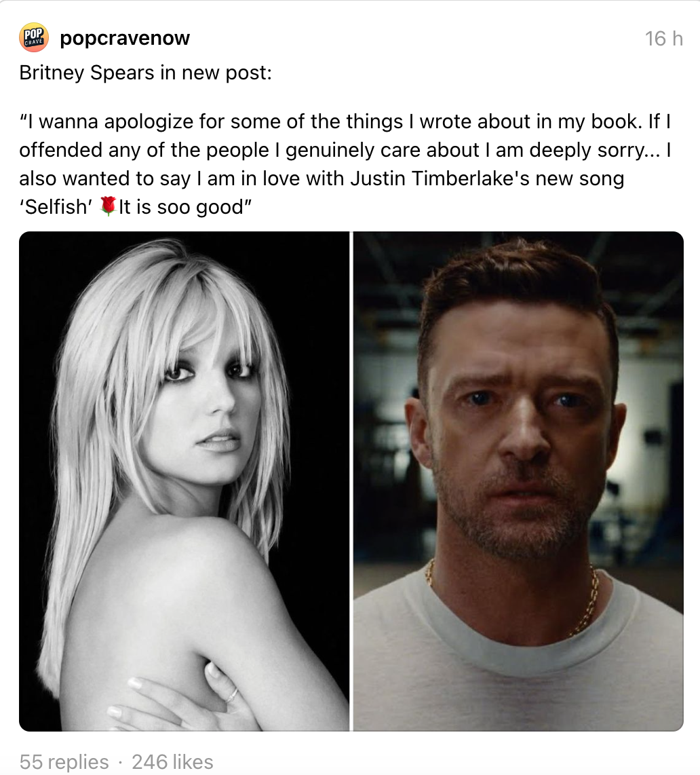View the 246 likes list
700x775 pixels.
[172, 761]
